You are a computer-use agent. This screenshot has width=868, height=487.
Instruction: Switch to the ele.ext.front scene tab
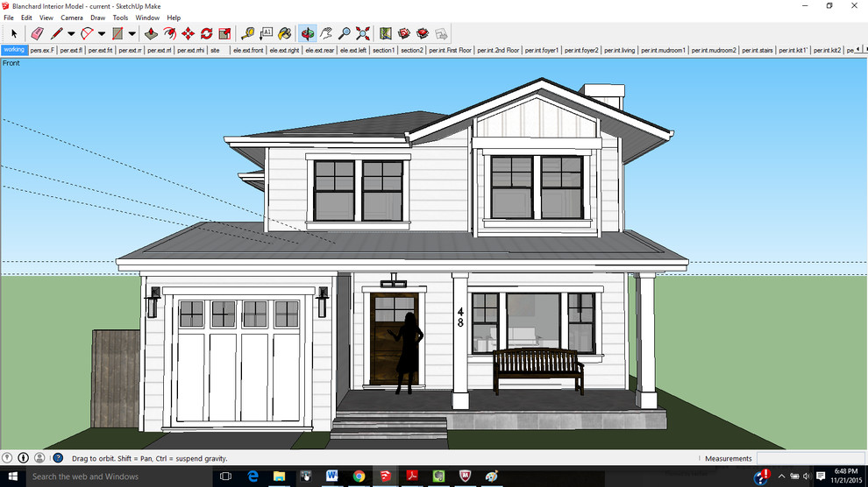(x=248, y=51)
